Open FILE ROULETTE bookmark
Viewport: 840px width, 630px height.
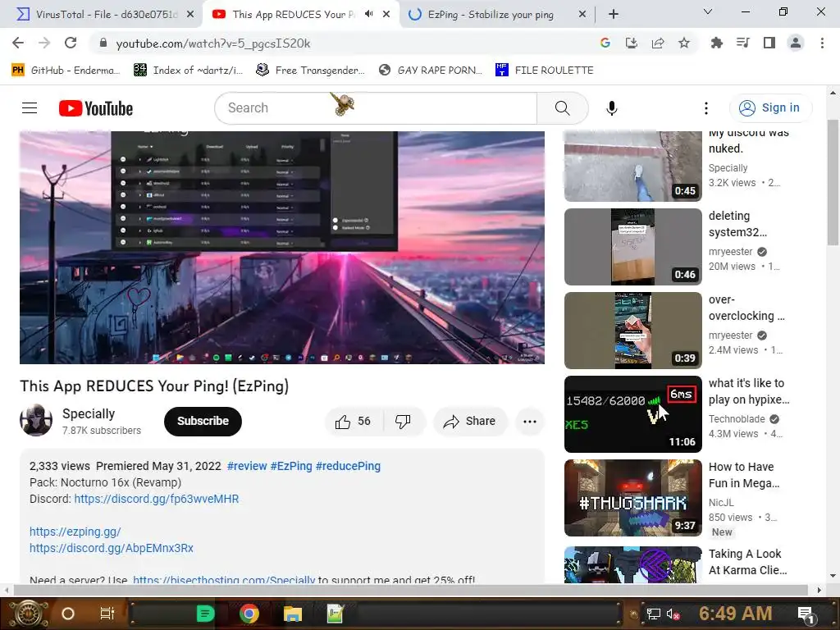click(545, 71)
